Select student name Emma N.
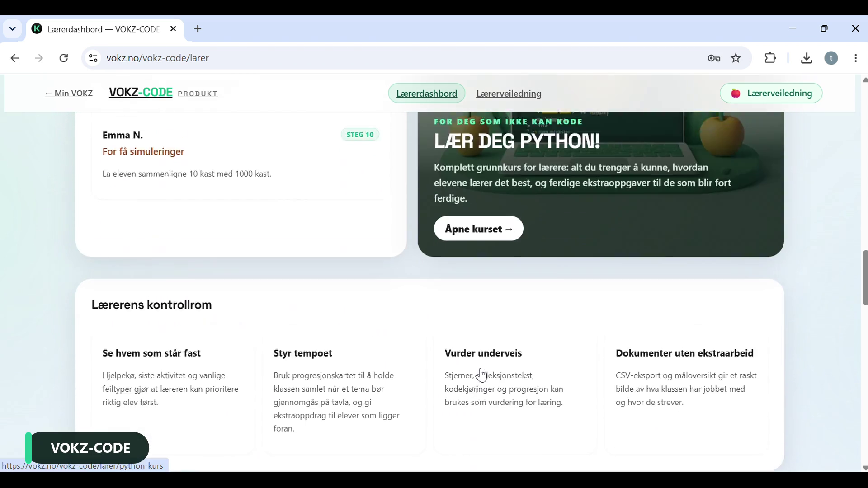Image resolution: width=868 pixels, height=488 pixels. pos(123,135)
